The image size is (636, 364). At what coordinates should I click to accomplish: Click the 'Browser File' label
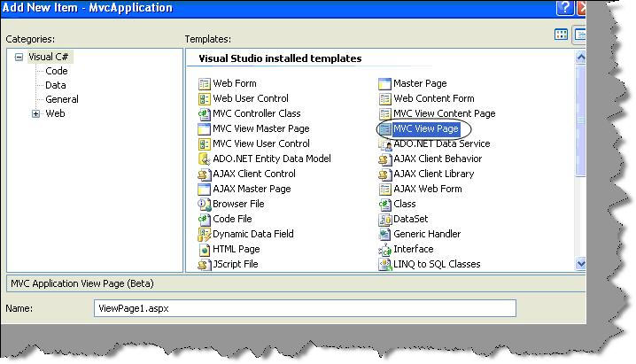point(238,204)
